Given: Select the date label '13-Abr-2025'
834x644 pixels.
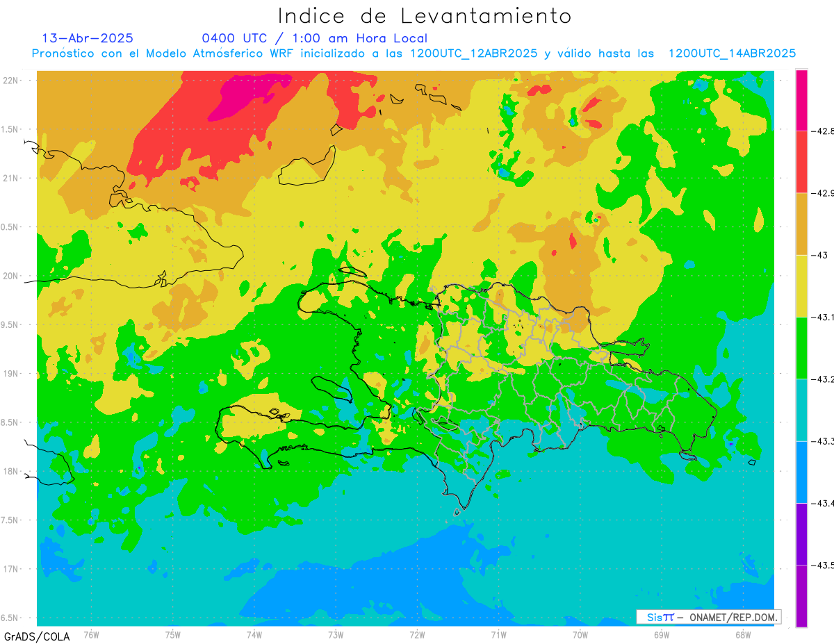Looking at the screenshot, I should click(x=88, y=38).
